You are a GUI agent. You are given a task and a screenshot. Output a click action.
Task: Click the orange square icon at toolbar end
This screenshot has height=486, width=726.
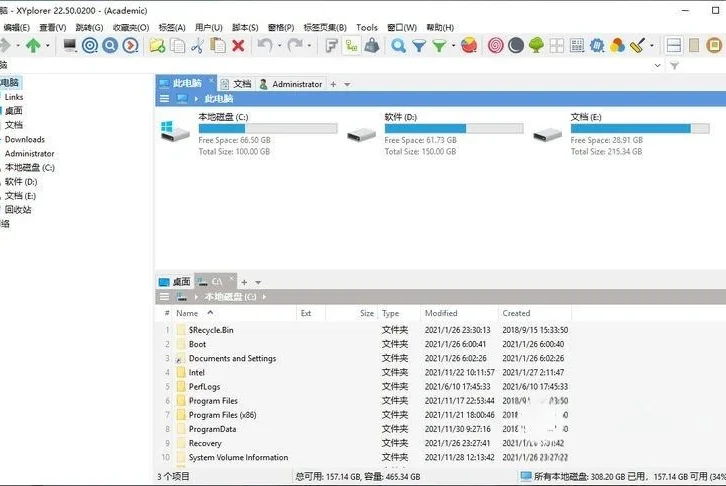tap(714, 45)
